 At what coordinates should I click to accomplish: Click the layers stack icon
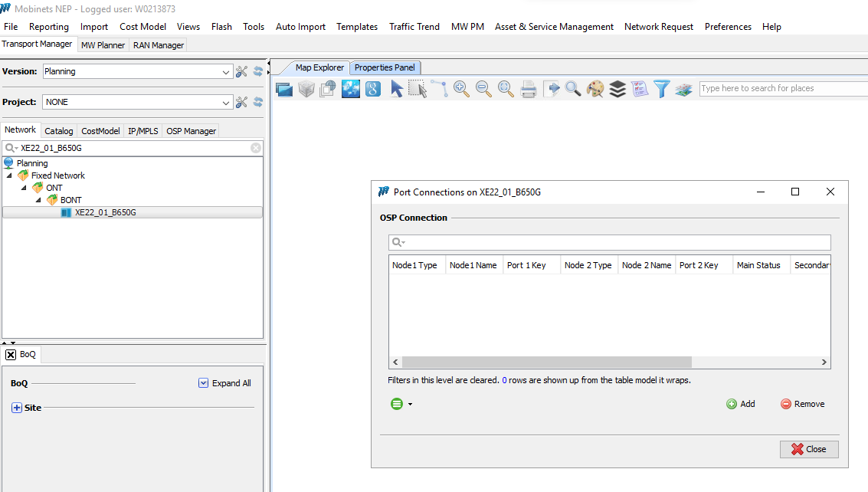tap(617, 89)
